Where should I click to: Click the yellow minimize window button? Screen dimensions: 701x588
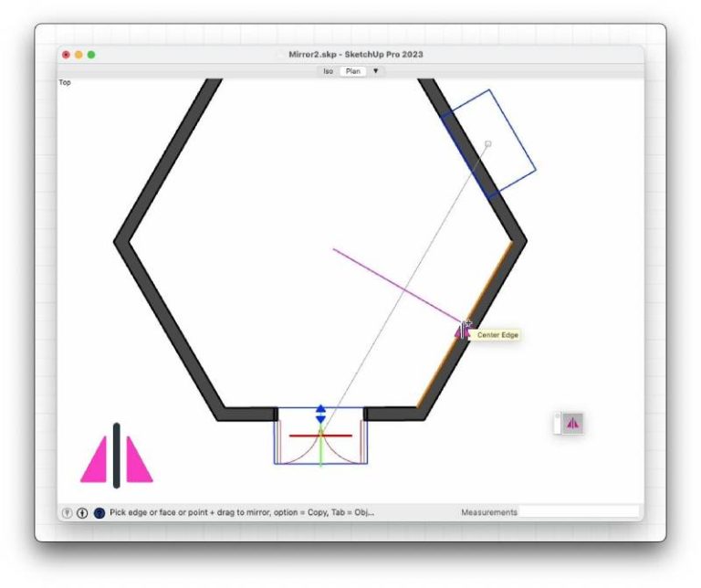pos(78,55)
